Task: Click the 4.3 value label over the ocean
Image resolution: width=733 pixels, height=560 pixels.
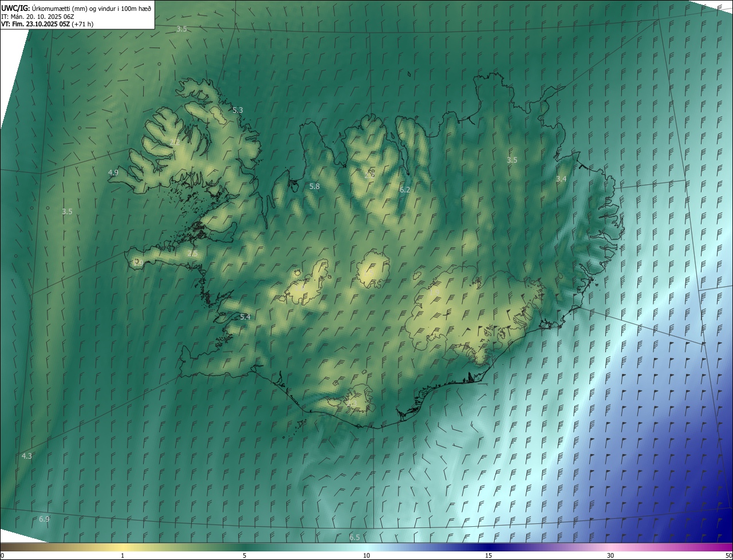Action: (27, 456)
